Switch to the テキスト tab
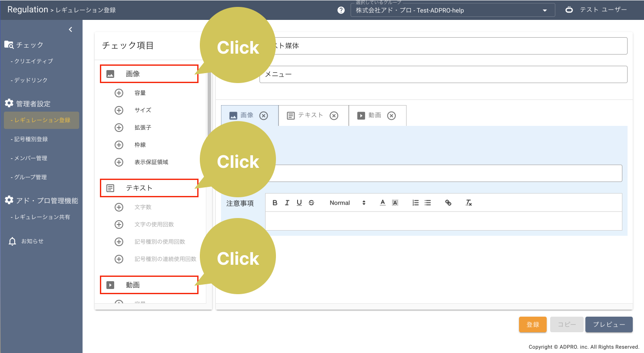 [305, 116]
